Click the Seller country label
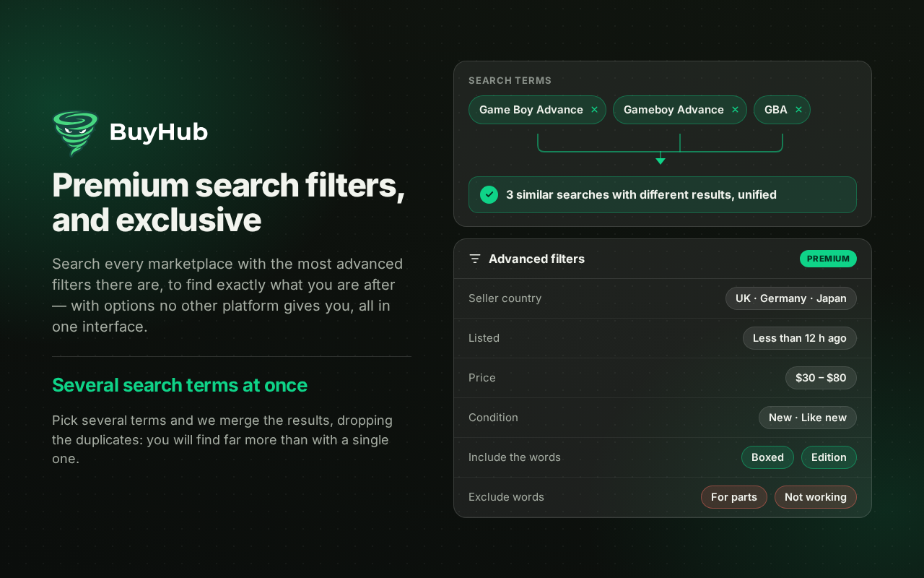Screen dimensions: 924x578 click(x=505, y=298)
